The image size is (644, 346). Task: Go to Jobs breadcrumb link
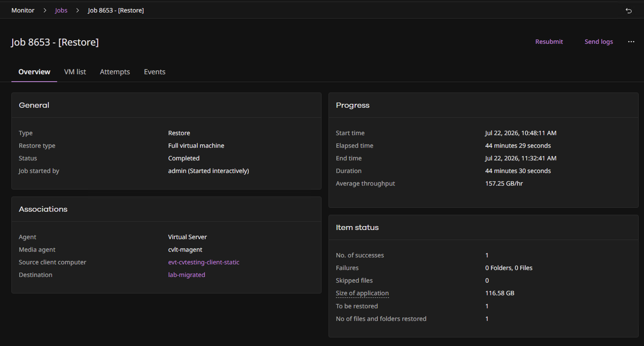61,10
